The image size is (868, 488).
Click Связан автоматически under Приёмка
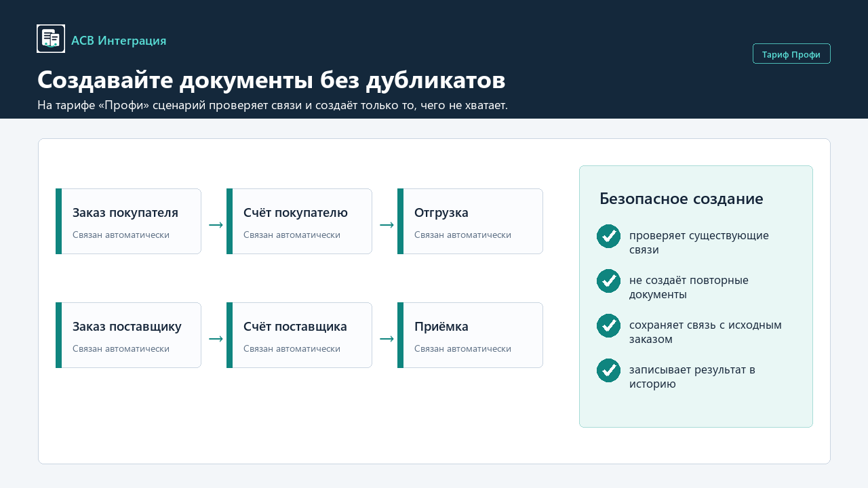click(462, 348)
